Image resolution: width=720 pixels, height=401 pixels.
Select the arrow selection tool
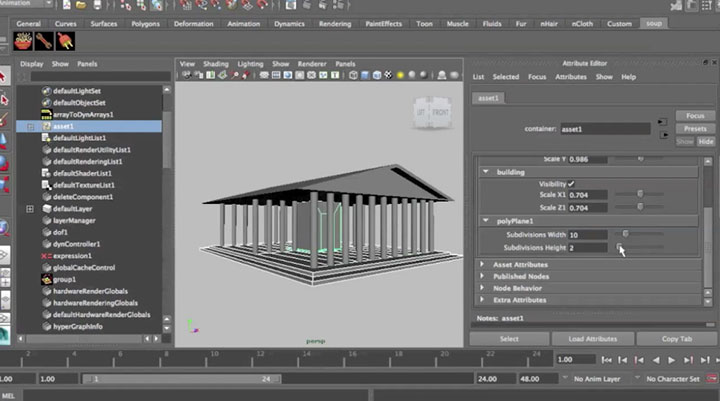pos(4,76)
